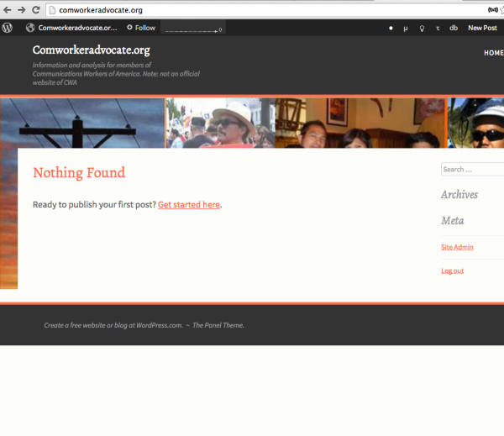Click into the Search field in sidebar

472,169
